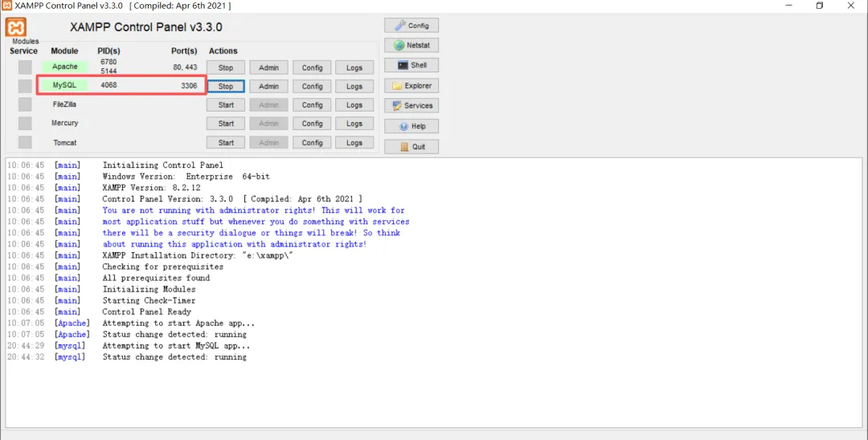Open the Explorer folder button
This screenshot has height=440, width=868.
click(x=411, y=86)
